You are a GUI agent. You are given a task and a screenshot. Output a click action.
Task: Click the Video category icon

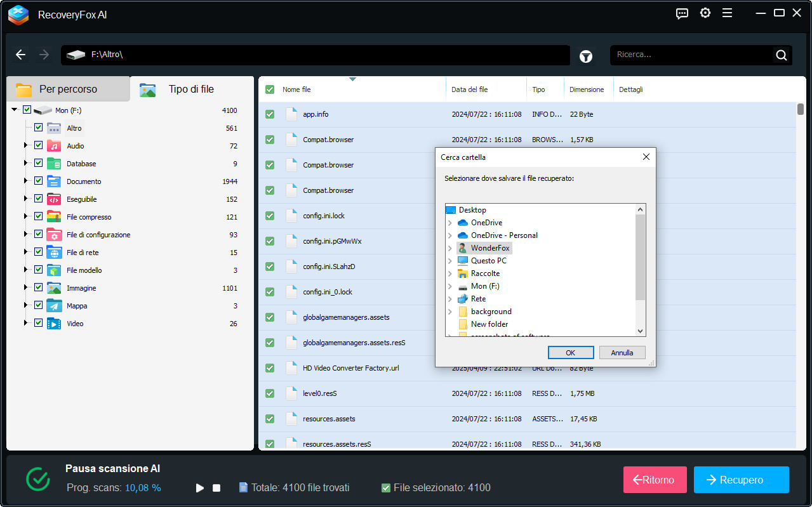coord(54,324)
